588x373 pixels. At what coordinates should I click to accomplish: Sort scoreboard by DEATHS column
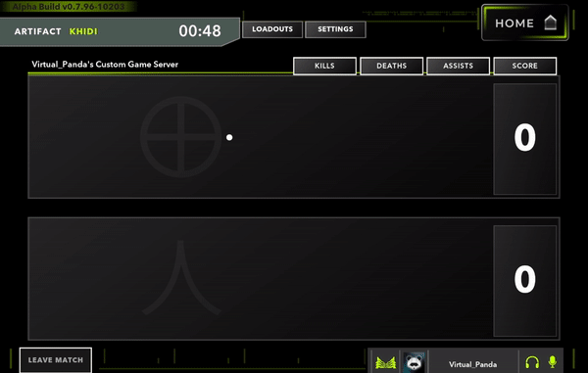point(391,66)
